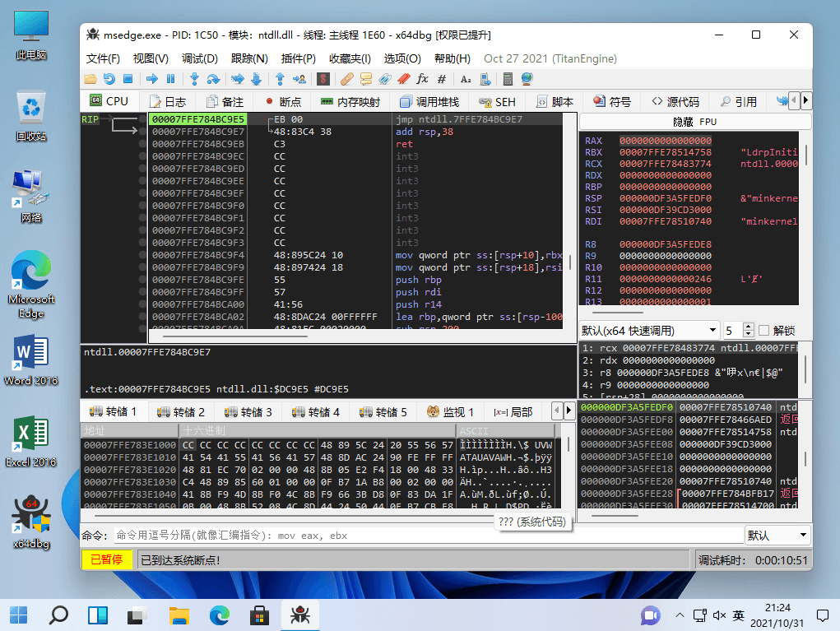840x631 pixels.
Task: Switch to the 源代码 tab
Action: [x=675, y=102]
